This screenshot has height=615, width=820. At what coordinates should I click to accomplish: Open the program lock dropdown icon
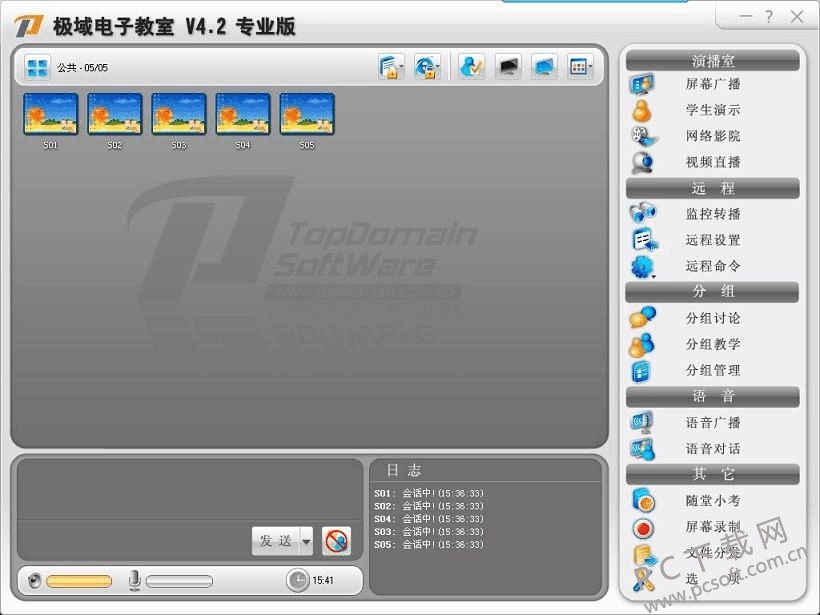391,67
